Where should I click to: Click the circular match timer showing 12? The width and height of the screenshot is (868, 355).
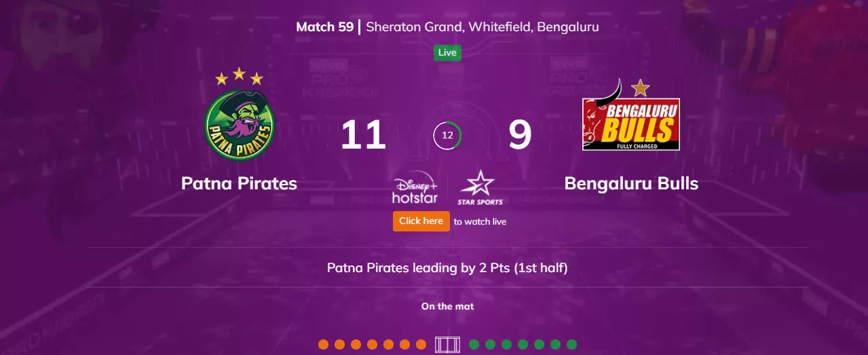[447, 136]
